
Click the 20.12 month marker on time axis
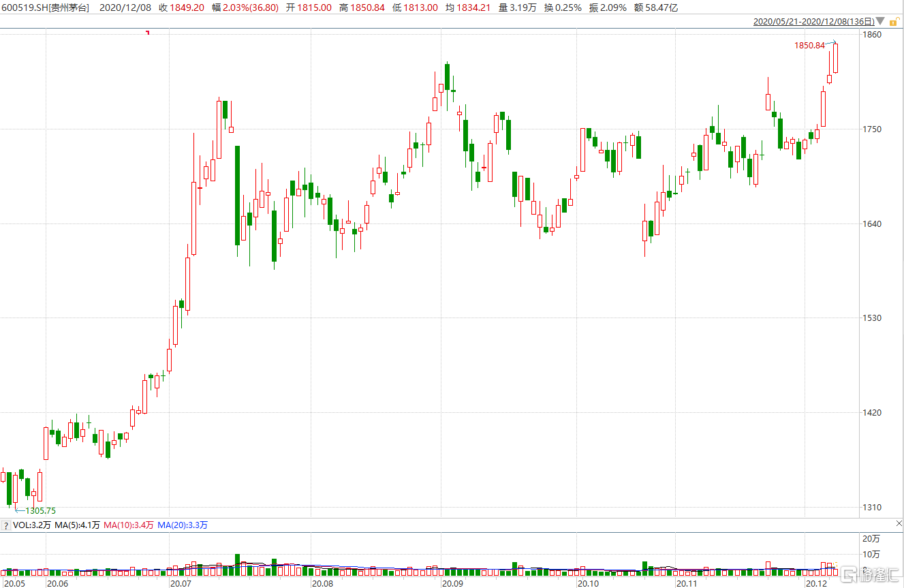pyautogui.click(x=816, y=583)
